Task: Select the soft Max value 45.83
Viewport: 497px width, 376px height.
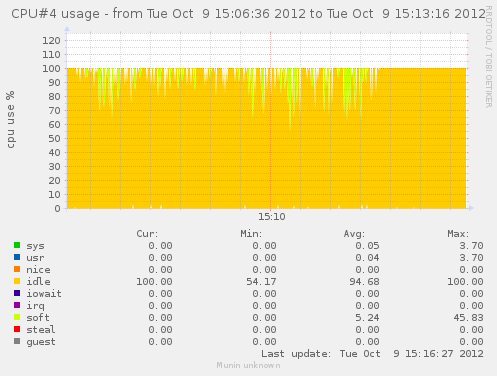Action: (x=468, y=318)
